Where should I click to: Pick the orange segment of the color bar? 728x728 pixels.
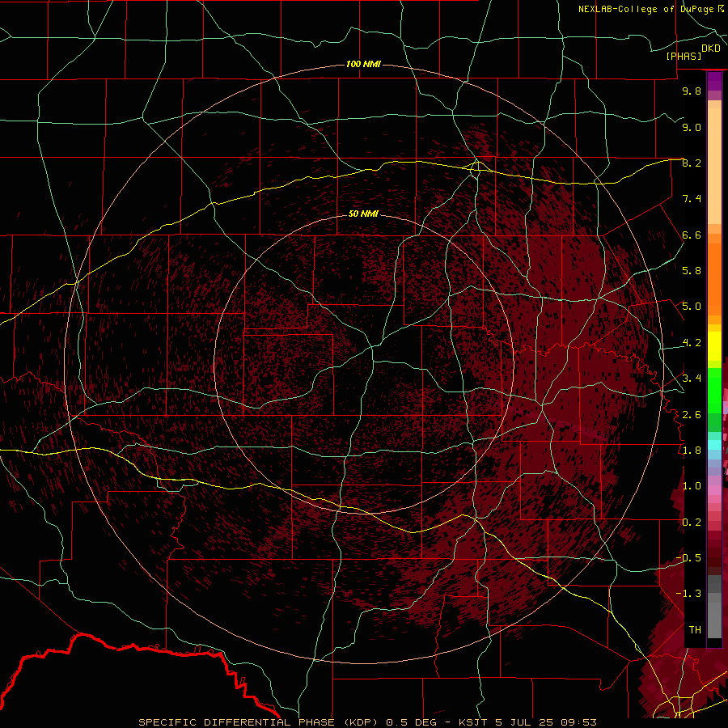point(714,278)
